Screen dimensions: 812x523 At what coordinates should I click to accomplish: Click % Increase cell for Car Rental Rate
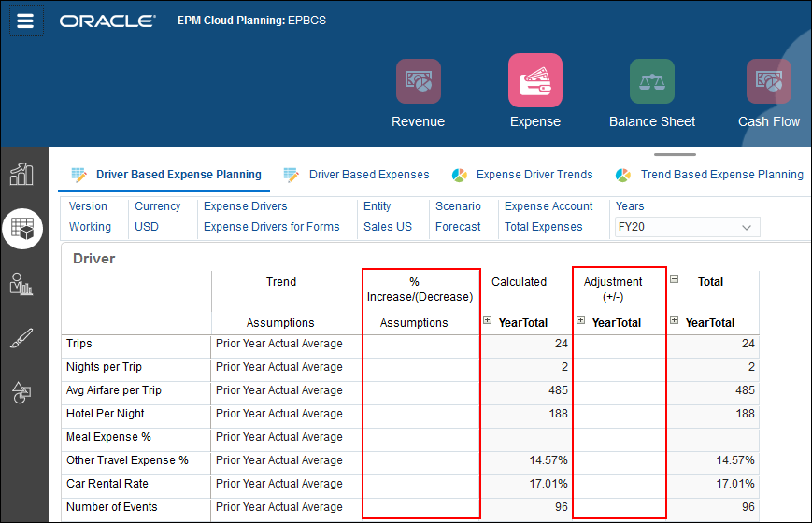421,486
